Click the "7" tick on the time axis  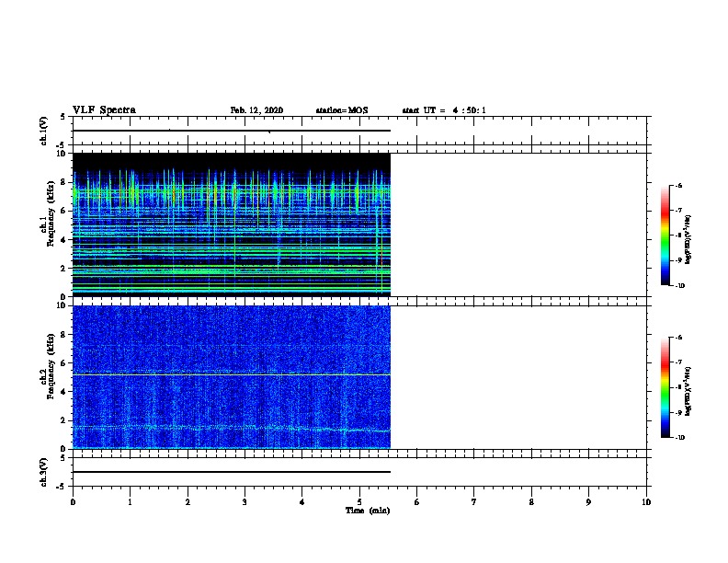[474, 502]
